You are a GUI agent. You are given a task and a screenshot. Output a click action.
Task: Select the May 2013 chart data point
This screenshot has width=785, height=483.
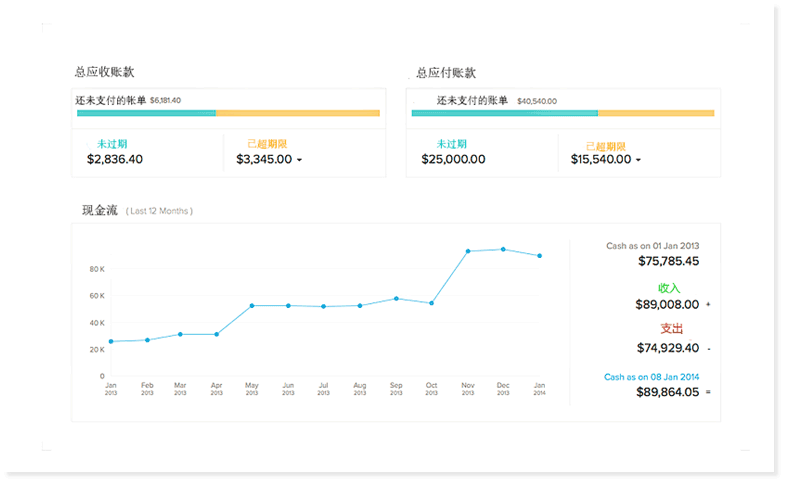tap(252, 305)
